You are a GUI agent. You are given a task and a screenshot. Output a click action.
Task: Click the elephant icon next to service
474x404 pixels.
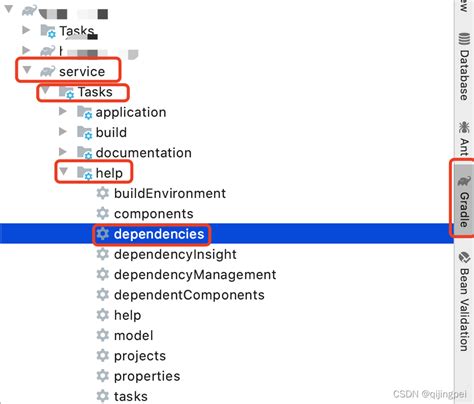[x=48, y=71]
